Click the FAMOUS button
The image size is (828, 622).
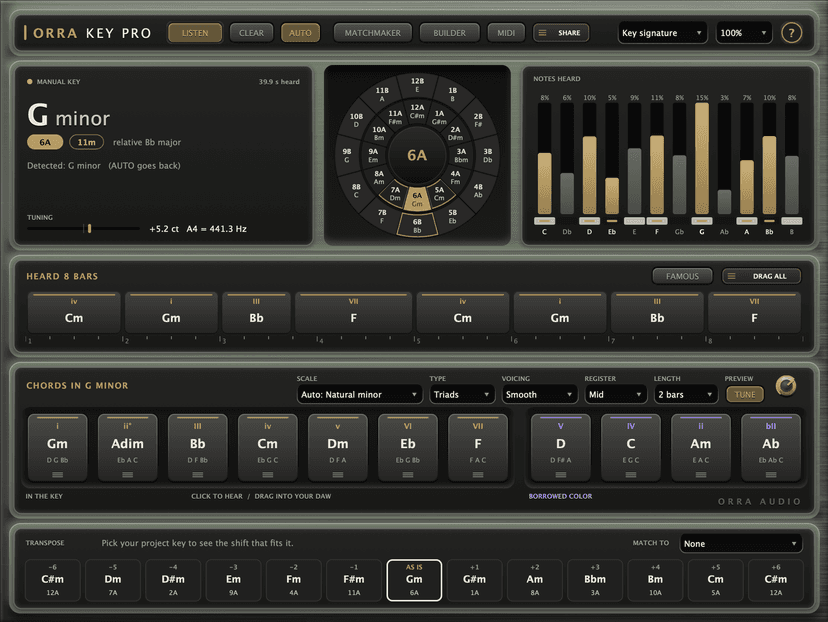point(682,276)
